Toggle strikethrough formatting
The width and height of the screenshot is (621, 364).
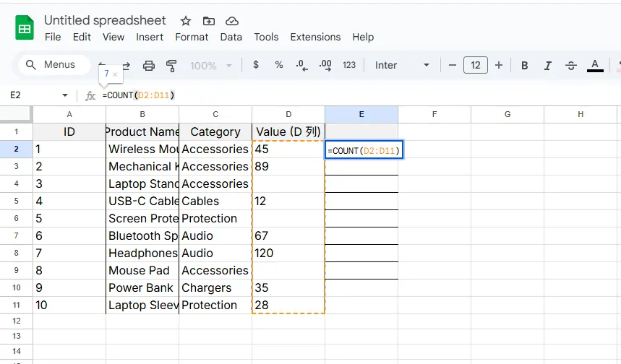coord(571,65)
